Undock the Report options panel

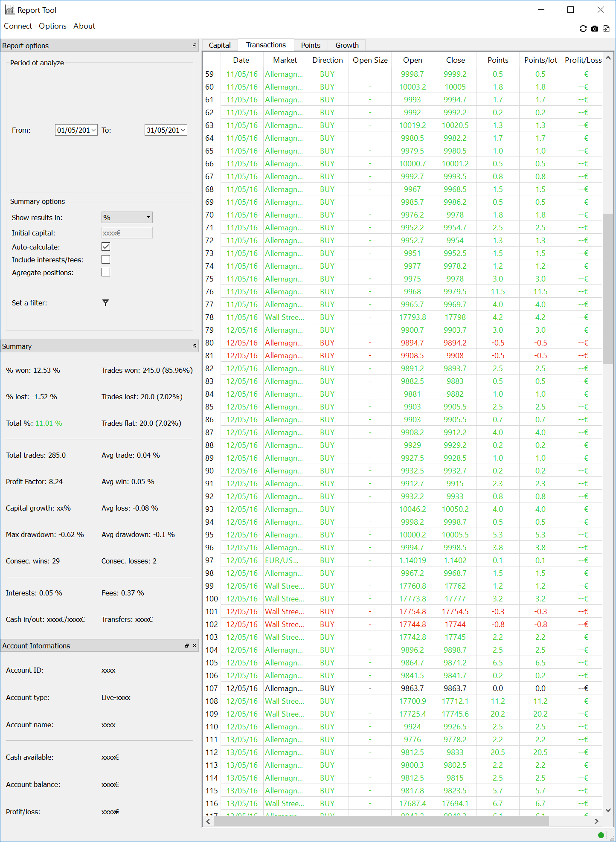(x=195, y=46)
